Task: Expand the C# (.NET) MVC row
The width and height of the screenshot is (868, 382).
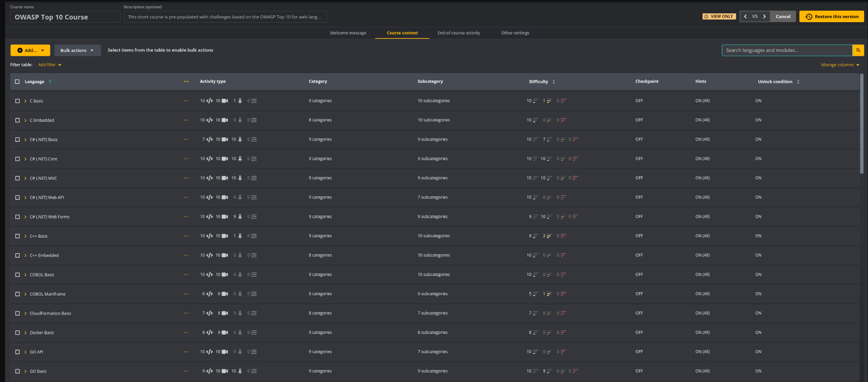Action: 26,178
